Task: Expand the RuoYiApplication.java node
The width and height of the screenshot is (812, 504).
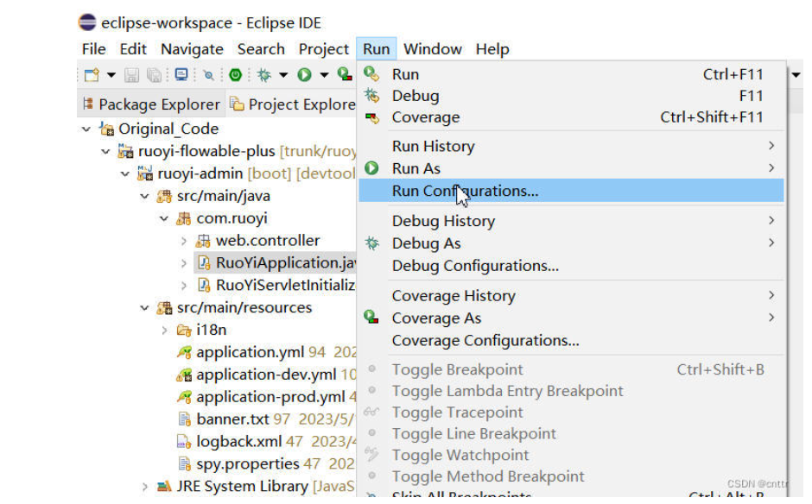Action: (184, 263)
